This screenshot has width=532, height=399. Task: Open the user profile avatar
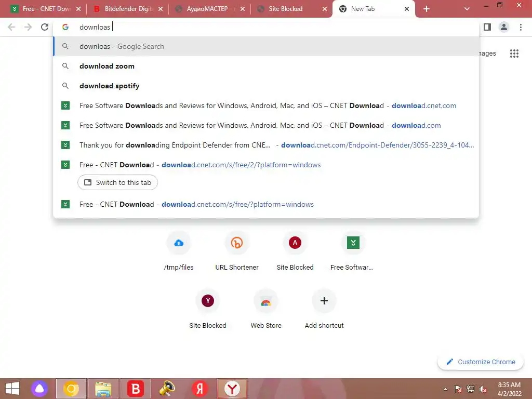pos(504,27)
